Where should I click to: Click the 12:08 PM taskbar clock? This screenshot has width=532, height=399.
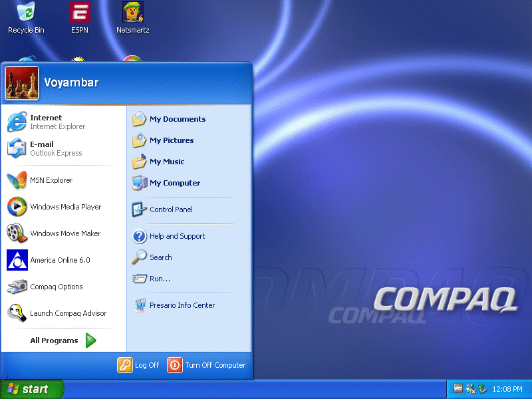click(507, 389)
